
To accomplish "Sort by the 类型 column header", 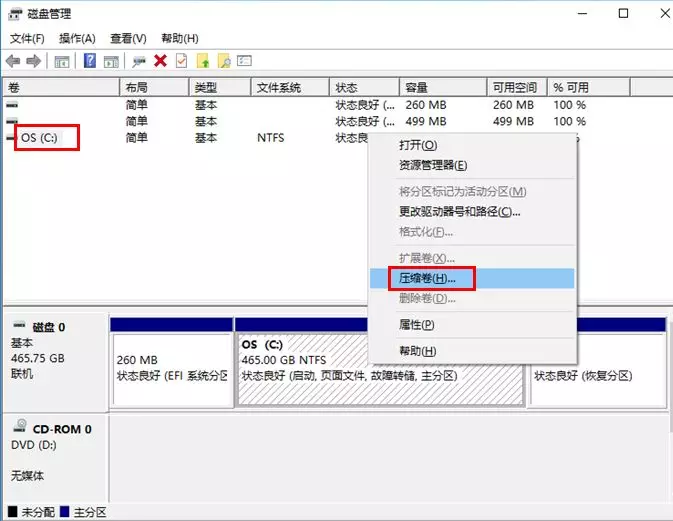I will [x=220, y=88].
